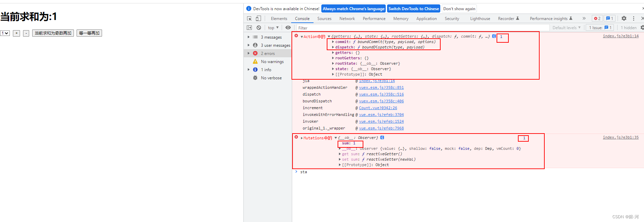Click the red errors count badge

pos(597,19)
